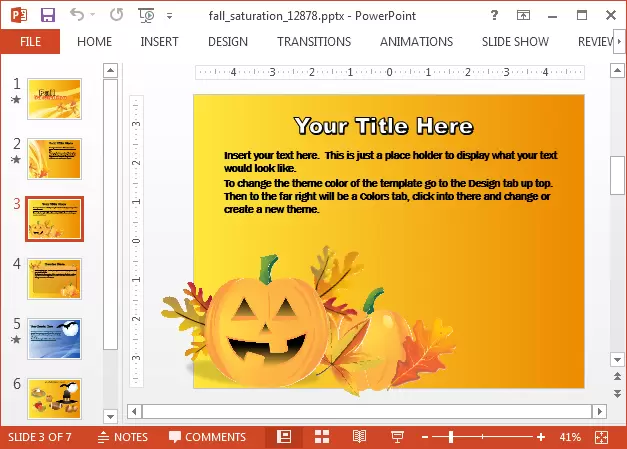Open the DESIGN ribbon tab

click(x=228, y=42)
